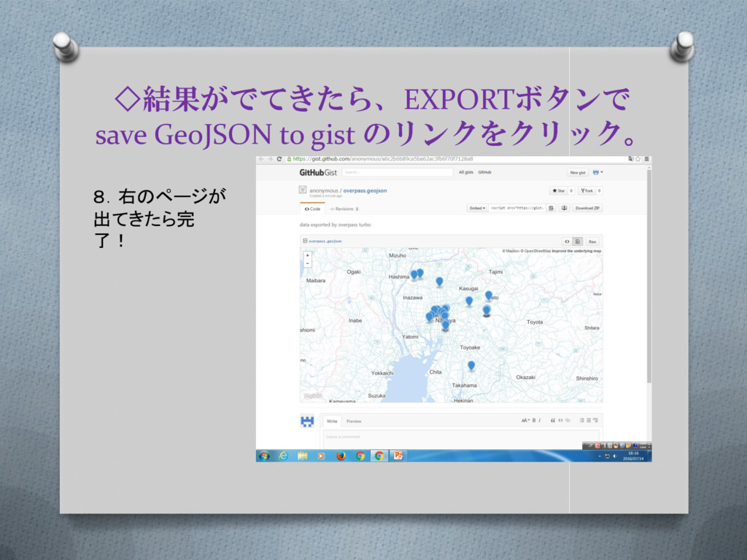Click the New gist button
This screenshot has width=747, height=560.
tap(578, 172)
